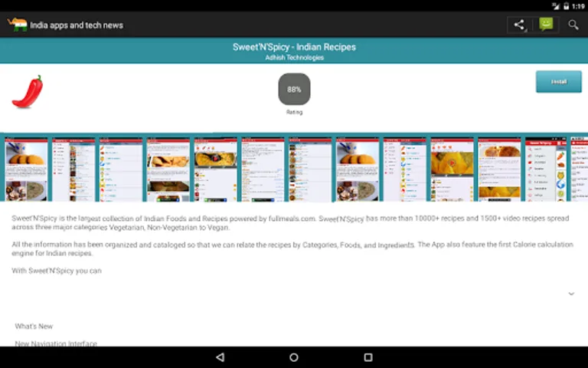Screen dimensions: 588x368
Task: Tap the Android home circle button
Action: click(x=294, y=357)
